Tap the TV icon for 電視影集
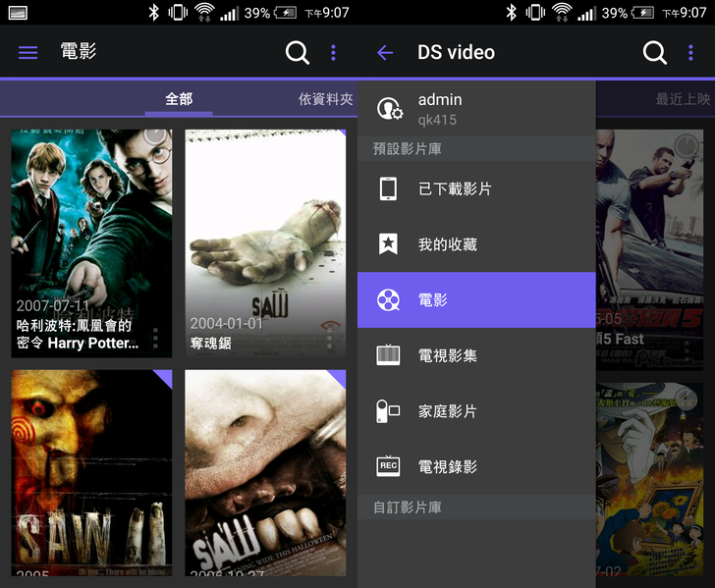 [388, 355]
